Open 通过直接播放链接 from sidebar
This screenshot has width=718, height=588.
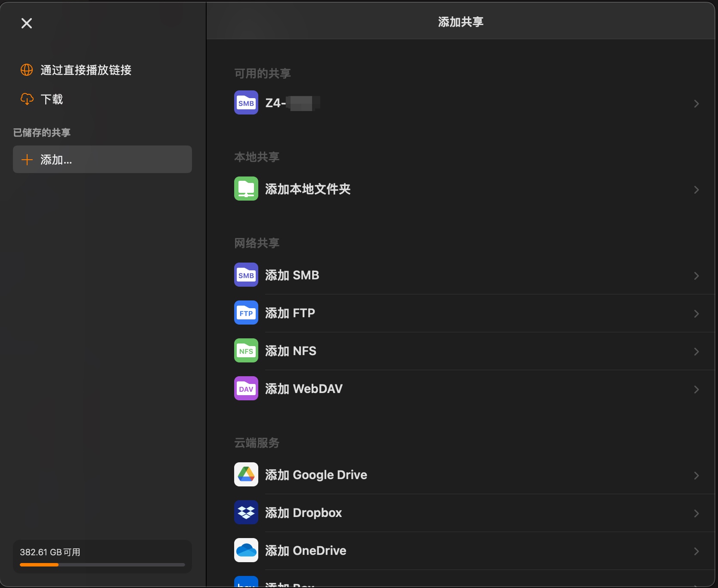pyautogui.click(x=86, y=70)
